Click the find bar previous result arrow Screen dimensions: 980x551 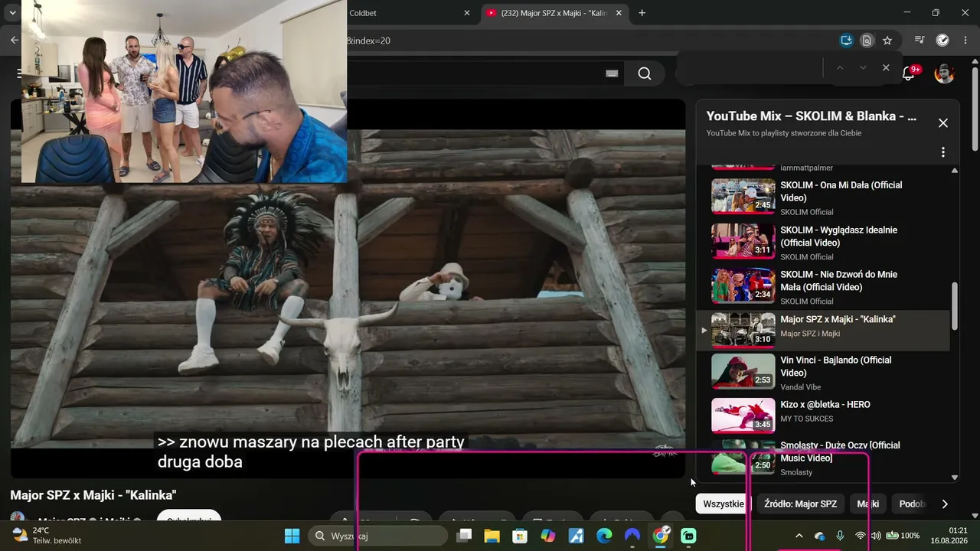pyautogui.click(x=840, y=68)
